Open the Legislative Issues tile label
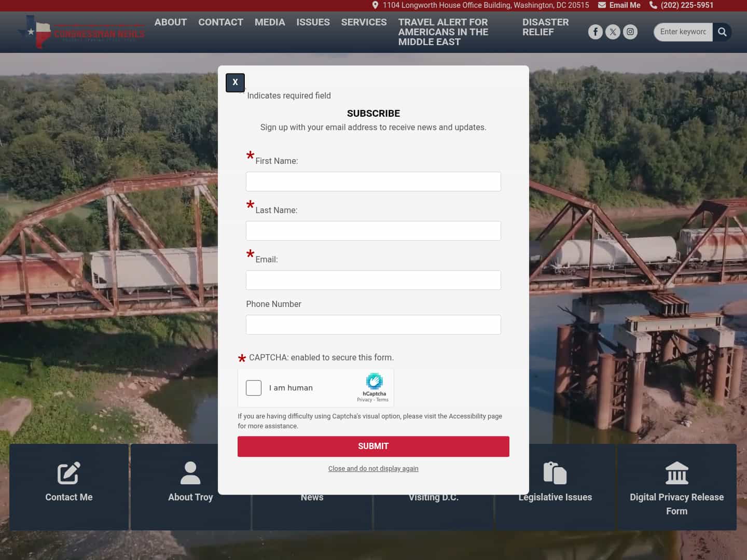This screenshot has height=560, width=747. (555, 497)
